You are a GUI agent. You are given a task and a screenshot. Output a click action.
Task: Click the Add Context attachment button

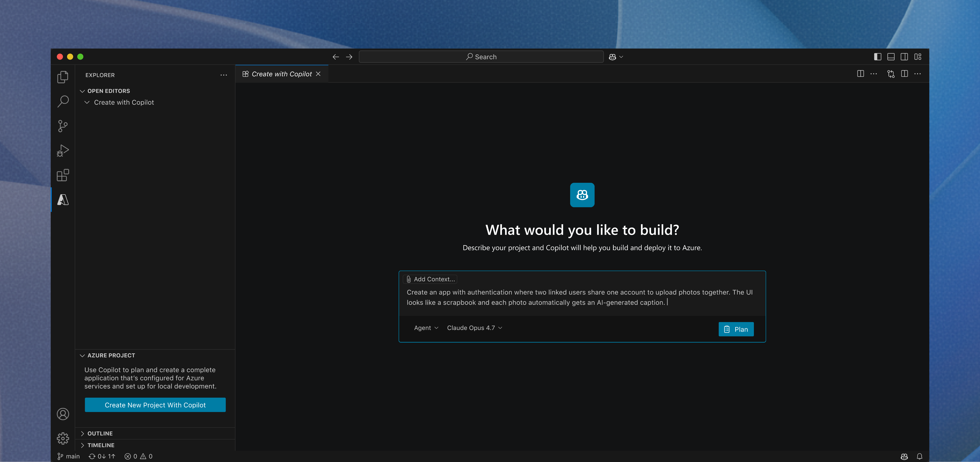[430, 279]
